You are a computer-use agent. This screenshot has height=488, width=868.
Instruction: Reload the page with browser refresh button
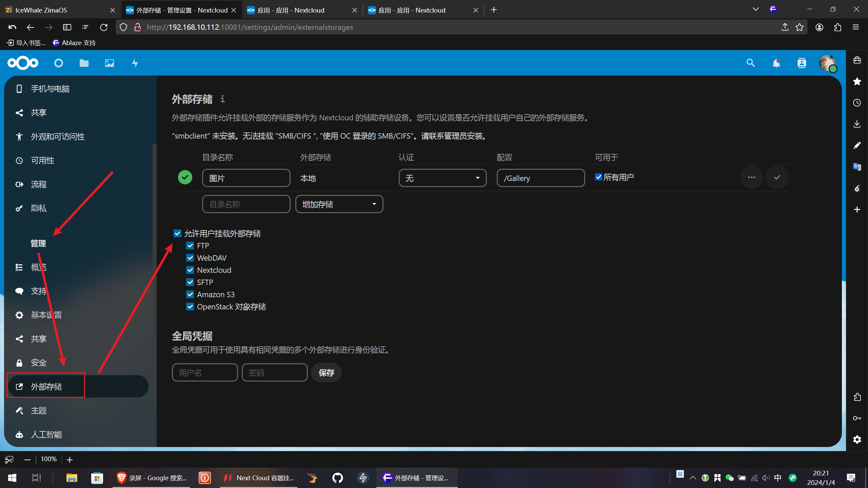pyautogui.click(x=104, y=27)
